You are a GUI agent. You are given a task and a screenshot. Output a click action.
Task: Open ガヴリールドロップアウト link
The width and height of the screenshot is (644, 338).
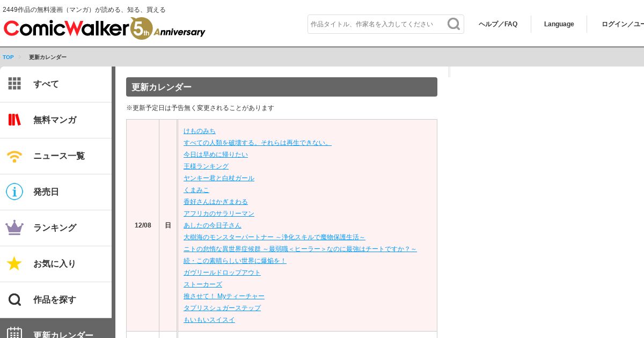coord(222,273)
